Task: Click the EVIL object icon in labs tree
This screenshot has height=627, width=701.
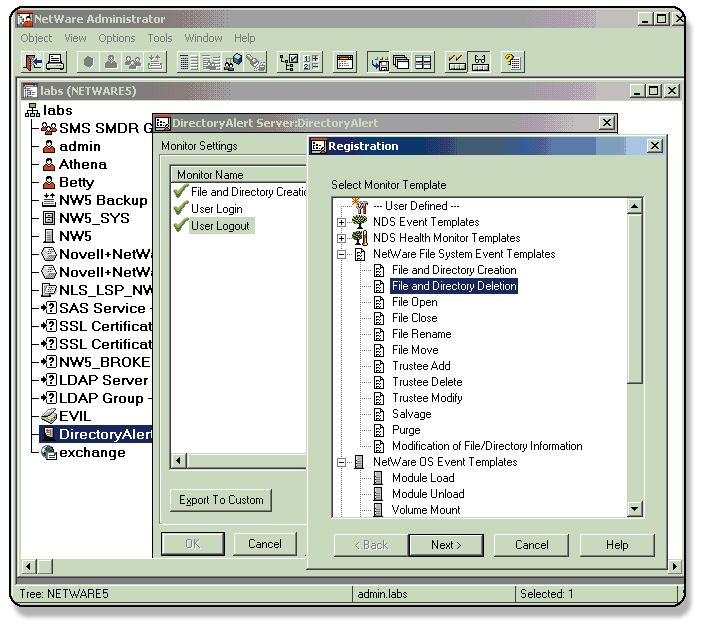Action: pos(49,416)
